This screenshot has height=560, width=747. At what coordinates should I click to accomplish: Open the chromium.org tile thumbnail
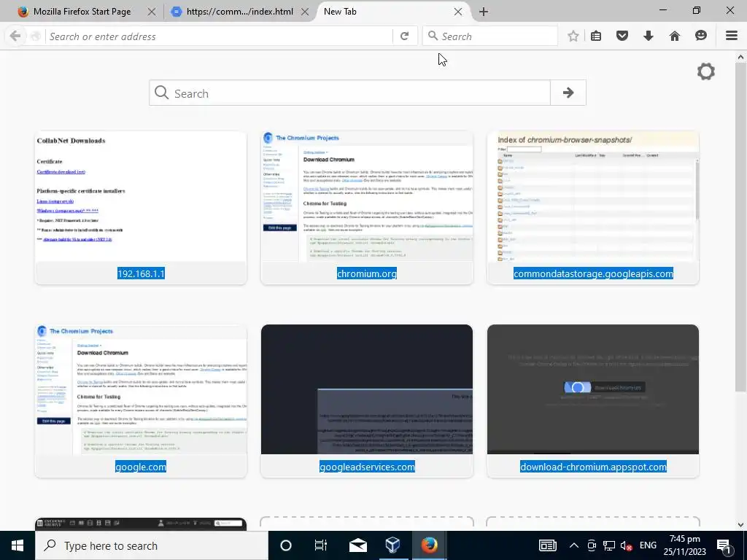tap(367, 197)
